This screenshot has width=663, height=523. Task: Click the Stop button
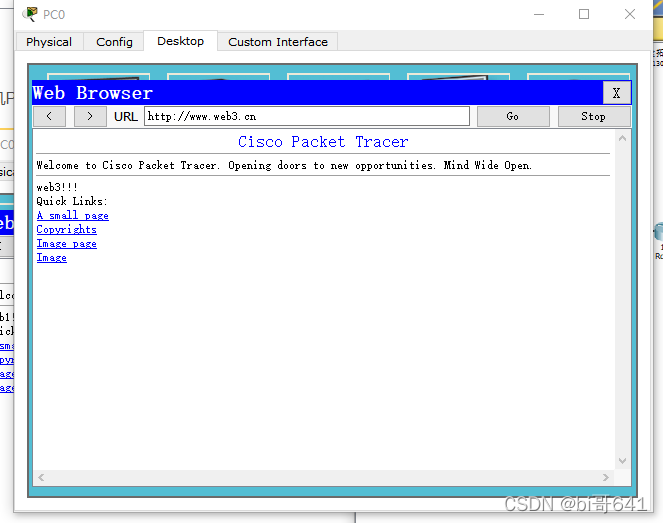pos(594,116)
